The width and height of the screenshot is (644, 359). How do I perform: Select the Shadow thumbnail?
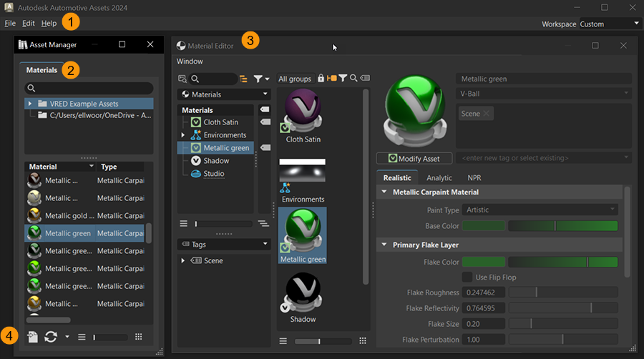point(303,297)
